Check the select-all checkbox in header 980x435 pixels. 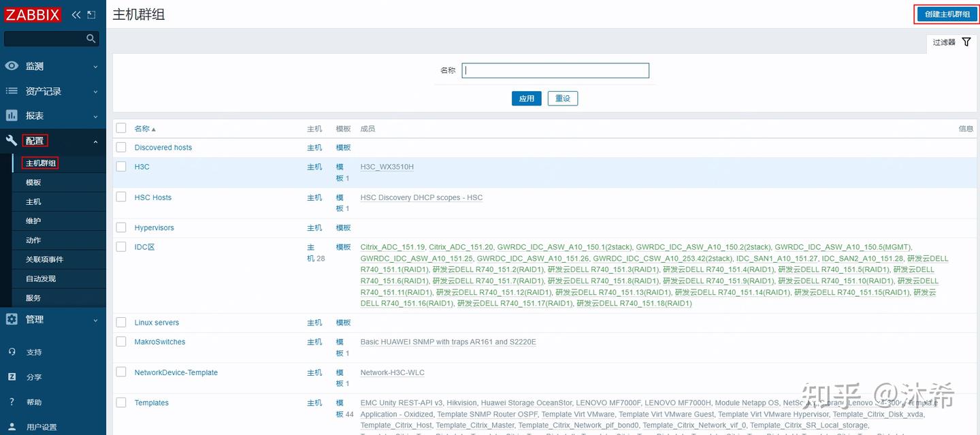click(120, 128)
